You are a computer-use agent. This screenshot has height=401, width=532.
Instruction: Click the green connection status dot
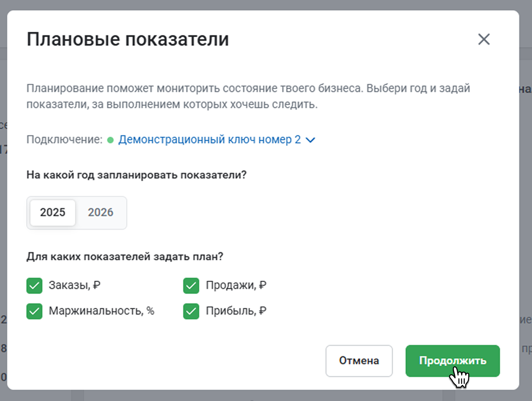point(110,140)
